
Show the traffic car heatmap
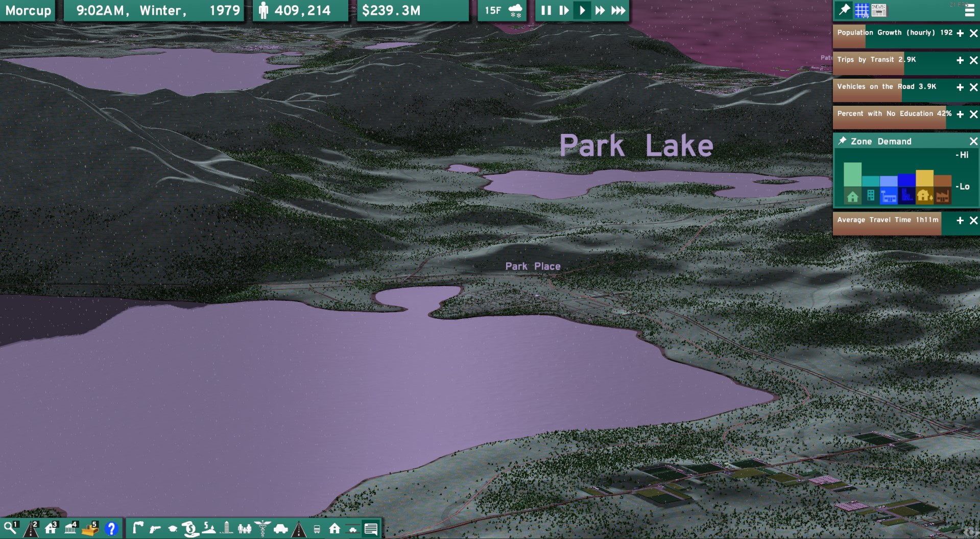pyautogui.click(x=280, y=529)
